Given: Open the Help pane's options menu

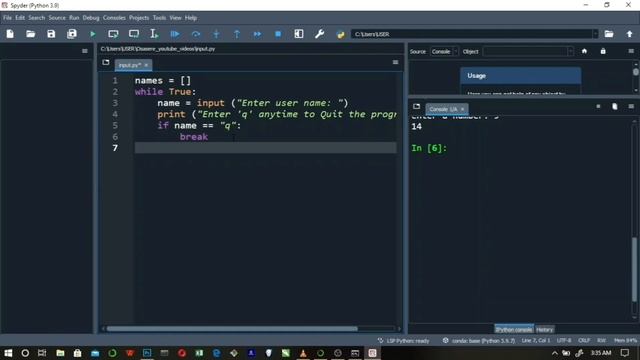Looking at the screenshot, I should click(631, 51).
